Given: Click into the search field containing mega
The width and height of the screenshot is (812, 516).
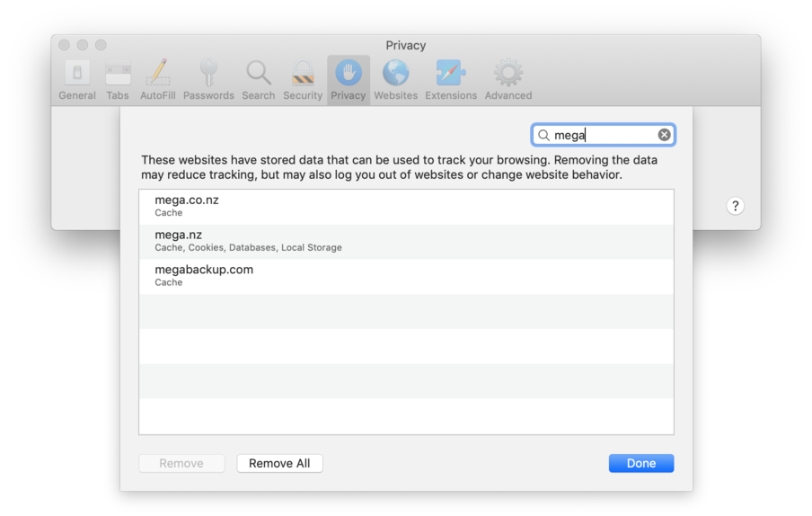Looking at the screenshot, I should [604, 135].
